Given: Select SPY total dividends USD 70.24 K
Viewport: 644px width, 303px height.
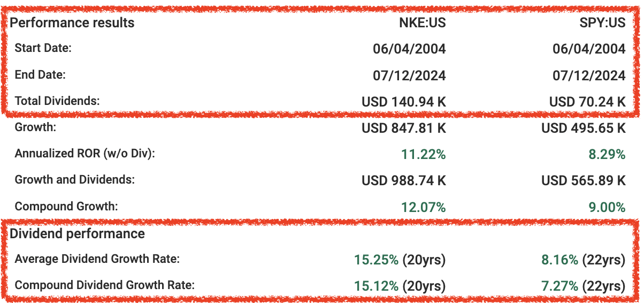Looking at the screenshot, I should pyautogui.click(x=587, y=101).
